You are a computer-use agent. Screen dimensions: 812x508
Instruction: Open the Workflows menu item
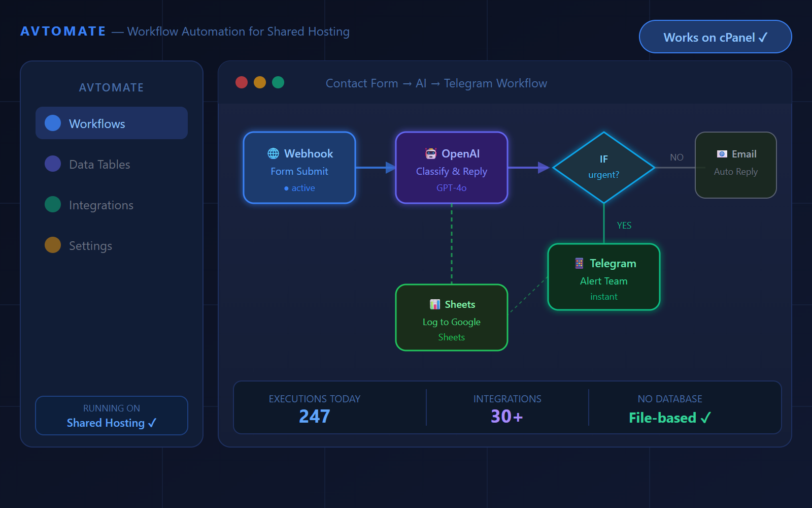112,123
